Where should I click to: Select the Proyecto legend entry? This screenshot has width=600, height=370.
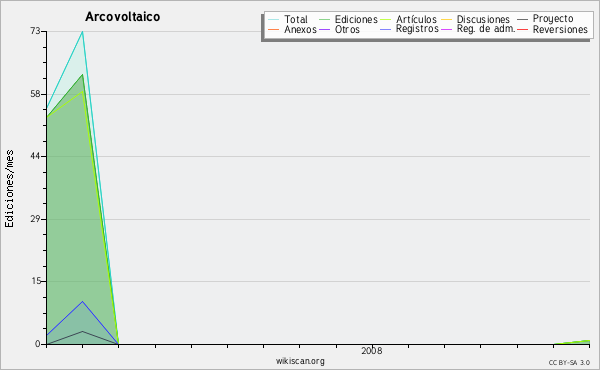(545, 19)
